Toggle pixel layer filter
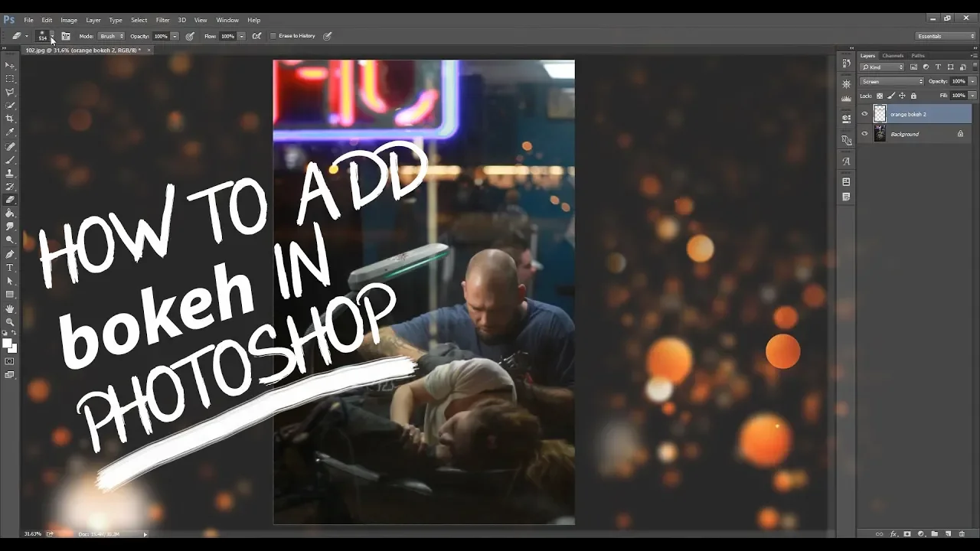Screen dimensions: 980x551 tap(914, 67)
